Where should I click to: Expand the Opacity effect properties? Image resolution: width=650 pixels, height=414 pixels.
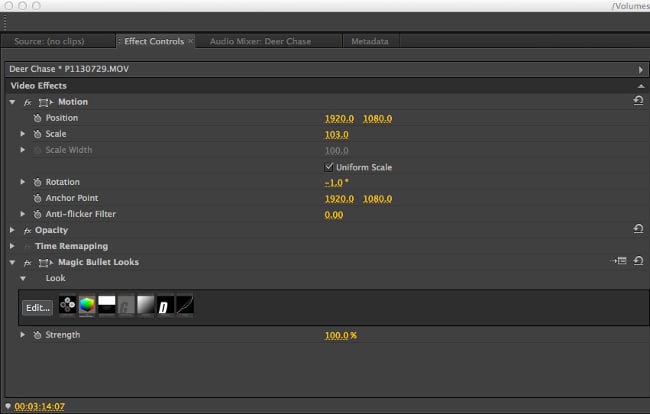12,230
